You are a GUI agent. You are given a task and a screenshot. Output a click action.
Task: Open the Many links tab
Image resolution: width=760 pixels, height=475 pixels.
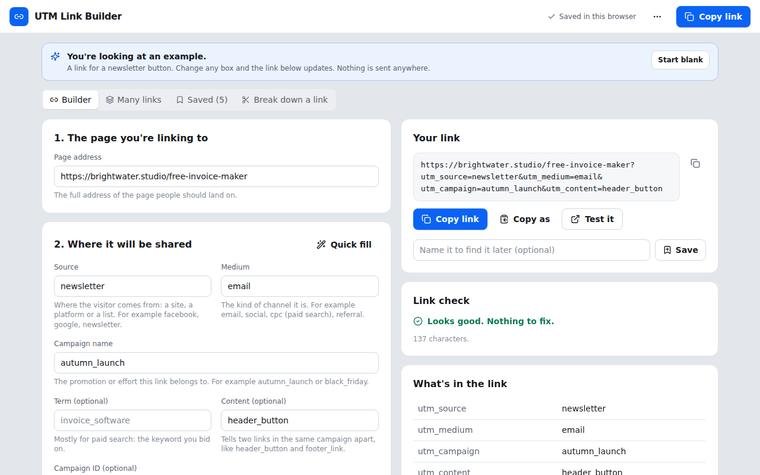click(133, 100)
